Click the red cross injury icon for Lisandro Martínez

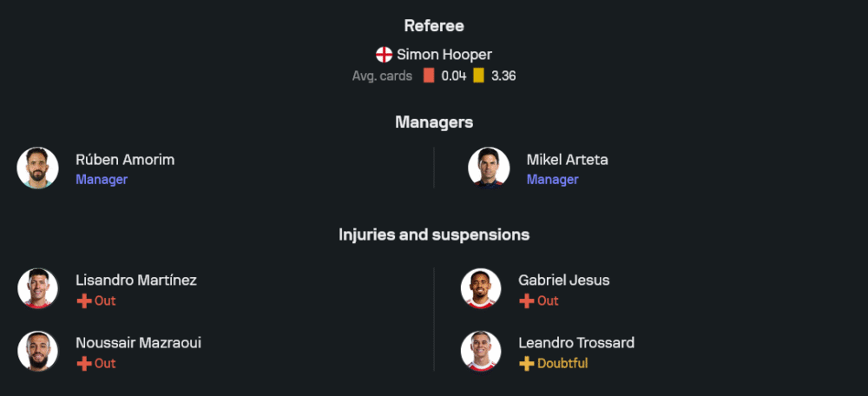click(84, 301)
